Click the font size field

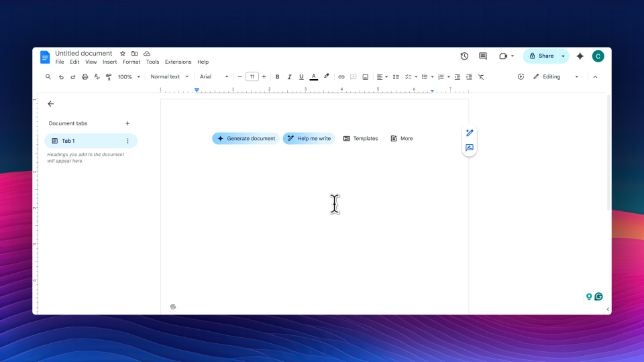pos(252,76)
